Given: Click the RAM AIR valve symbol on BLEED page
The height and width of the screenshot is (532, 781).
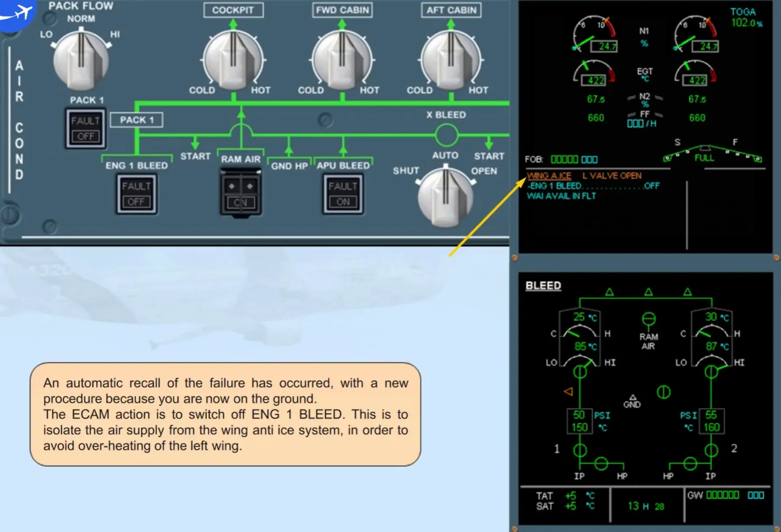Looking at the screenshot, I should coord(648,319).
